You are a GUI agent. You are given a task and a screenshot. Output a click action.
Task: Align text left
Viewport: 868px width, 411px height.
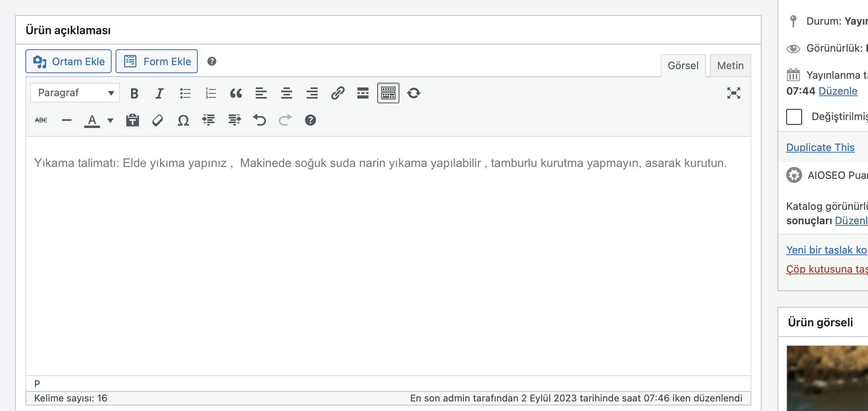[261, 93]
